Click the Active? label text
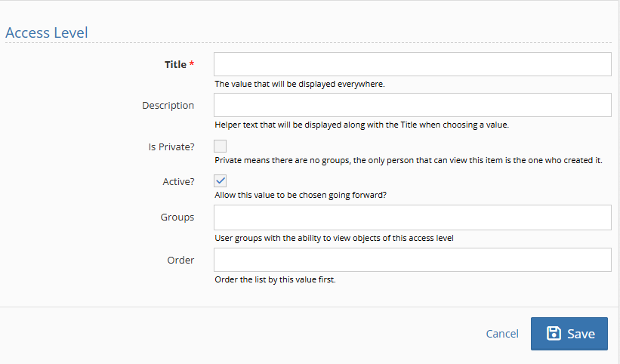The width and height of the screenshot is (620, 364). [178, 182]
